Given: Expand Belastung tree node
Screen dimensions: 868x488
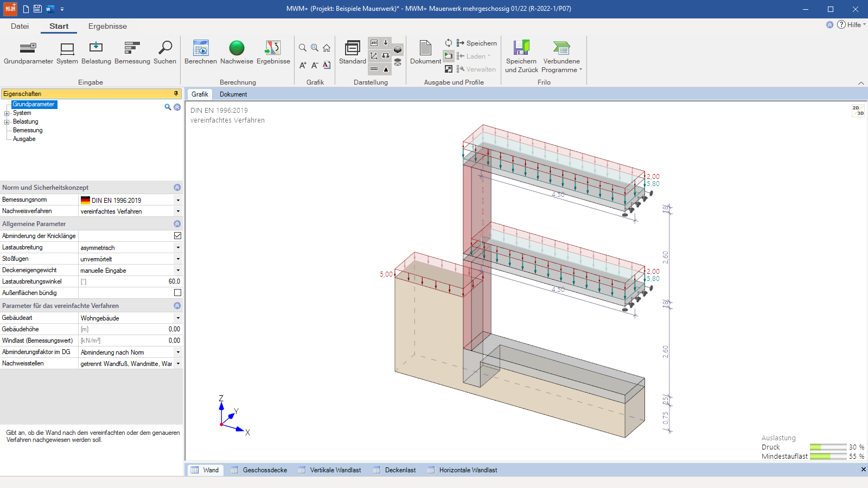Looking at the screenshot, I should pyautogui.click(x=7, y=122).
